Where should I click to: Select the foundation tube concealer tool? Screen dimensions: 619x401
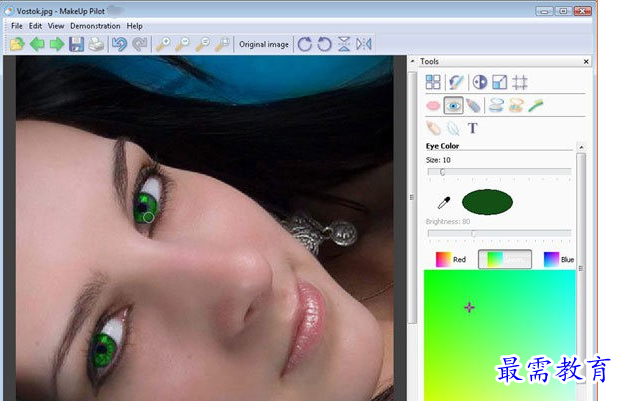click(433, 128)
